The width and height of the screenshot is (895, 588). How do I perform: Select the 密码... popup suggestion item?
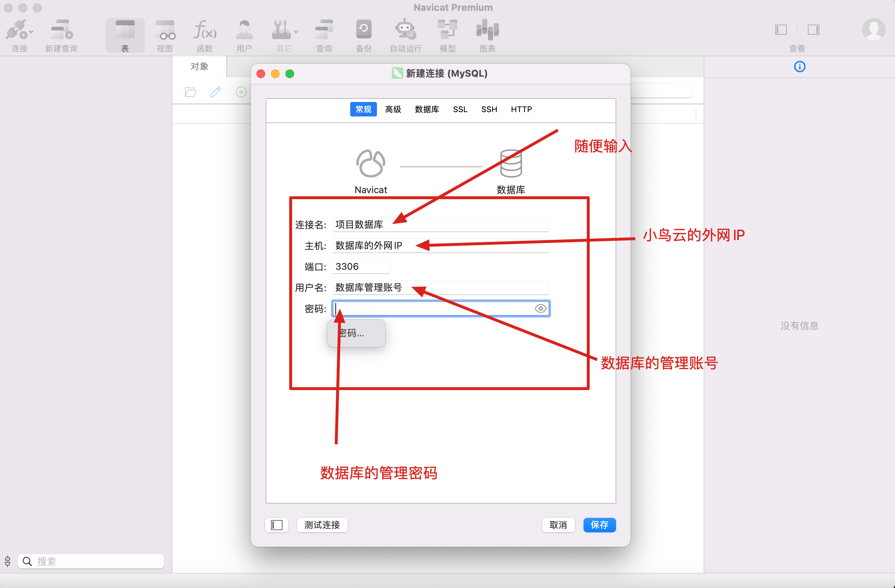click(356, 333)
